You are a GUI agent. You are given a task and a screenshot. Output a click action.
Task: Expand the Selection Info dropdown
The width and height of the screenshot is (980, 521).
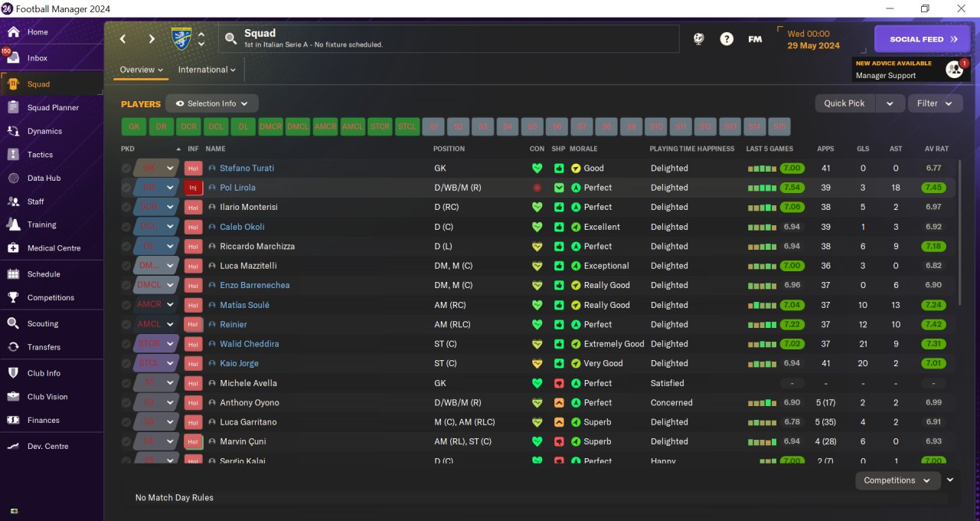click(212, 103)
